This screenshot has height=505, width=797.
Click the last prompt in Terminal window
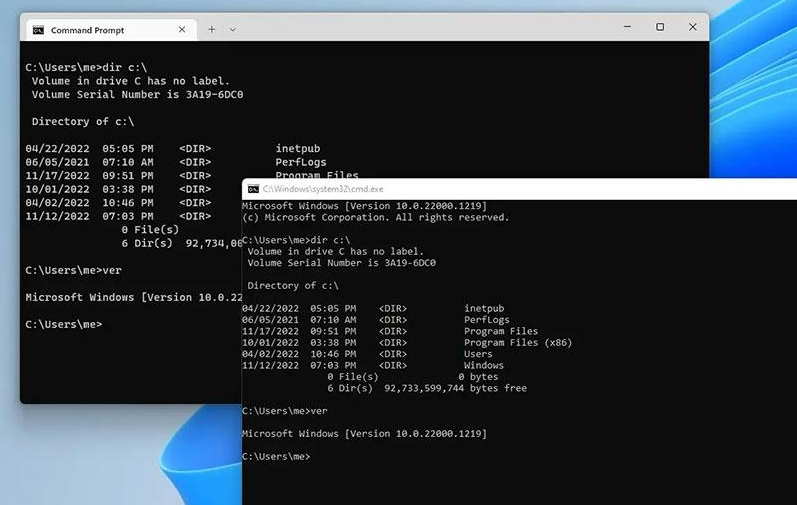pos(64,324)
